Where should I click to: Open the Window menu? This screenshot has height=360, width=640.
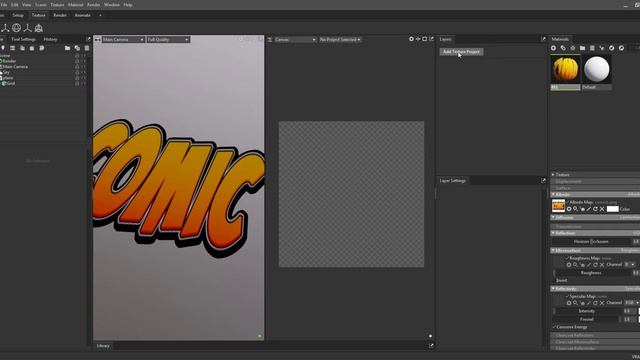(112, 5)
